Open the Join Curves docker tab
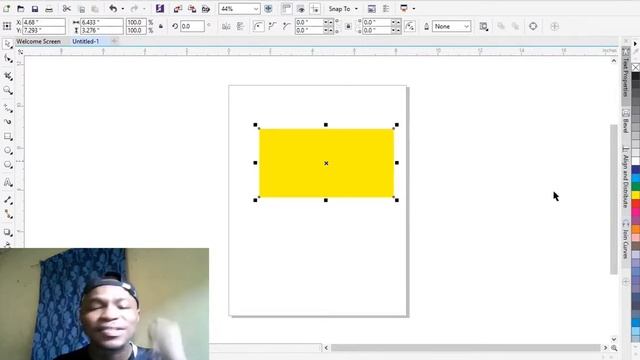 (x=625, y=240)
